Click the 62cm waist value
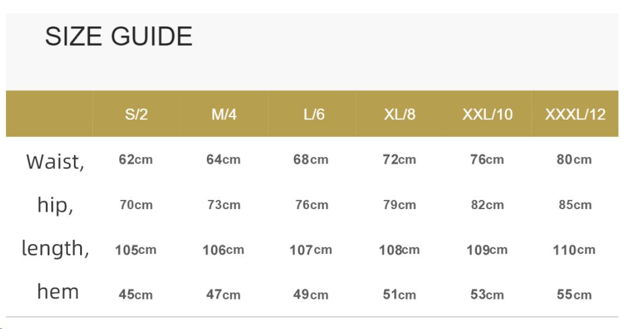The width and height of the screenshot is (644, 329). tap(136, 160)
